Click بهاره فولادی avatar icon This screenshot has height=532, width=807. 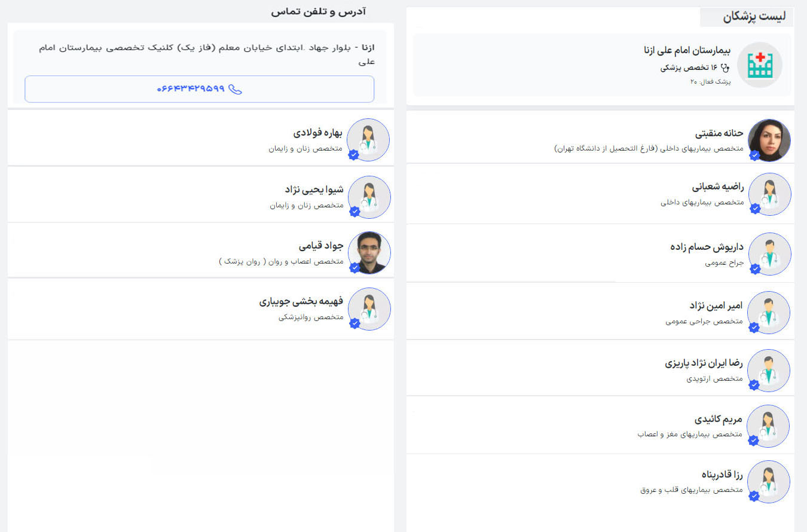[x=369, y=140]
